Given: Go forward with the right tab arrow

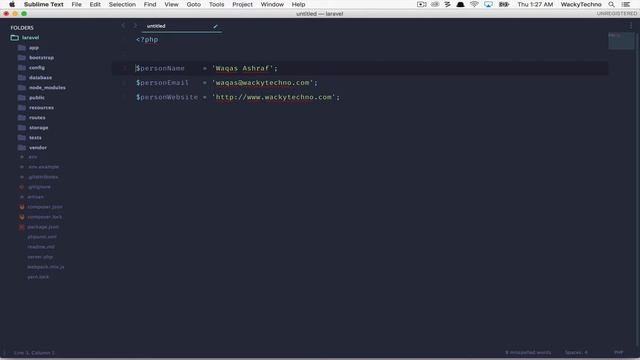Looking at the screenshot, I should coord(135,26).
